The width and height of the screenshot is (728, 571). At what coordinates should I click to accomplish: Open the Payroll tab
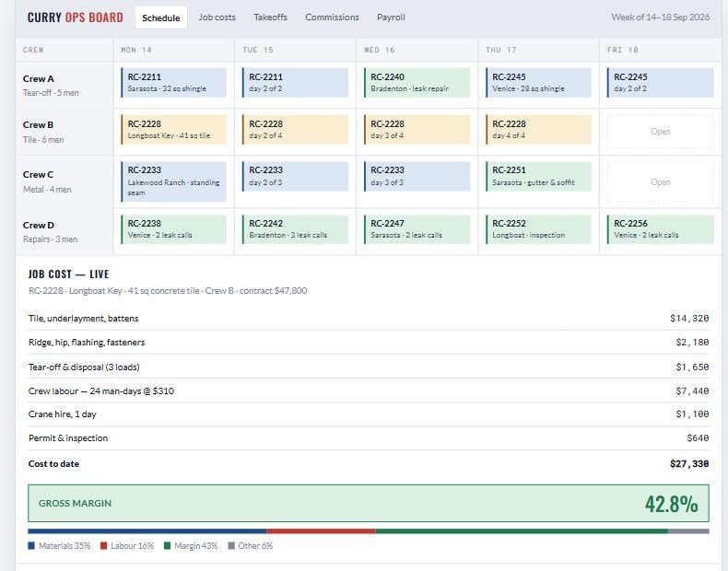[391, 17]
